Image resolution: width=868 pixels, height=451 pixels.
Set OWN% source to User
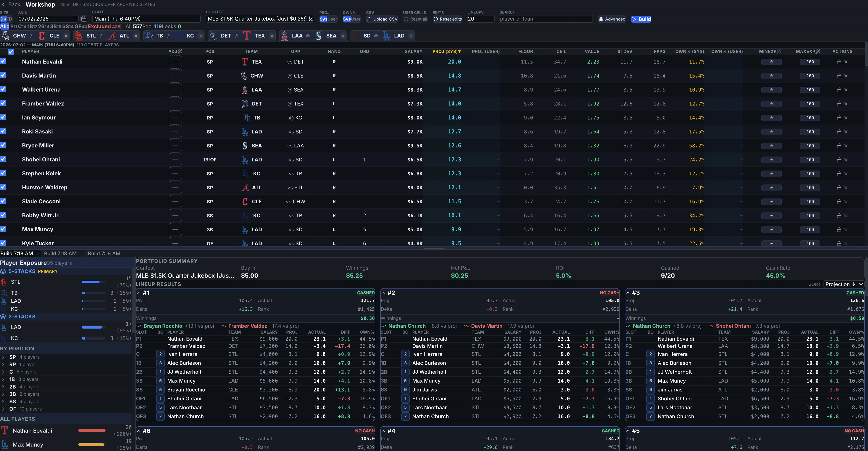coord(356,19)
